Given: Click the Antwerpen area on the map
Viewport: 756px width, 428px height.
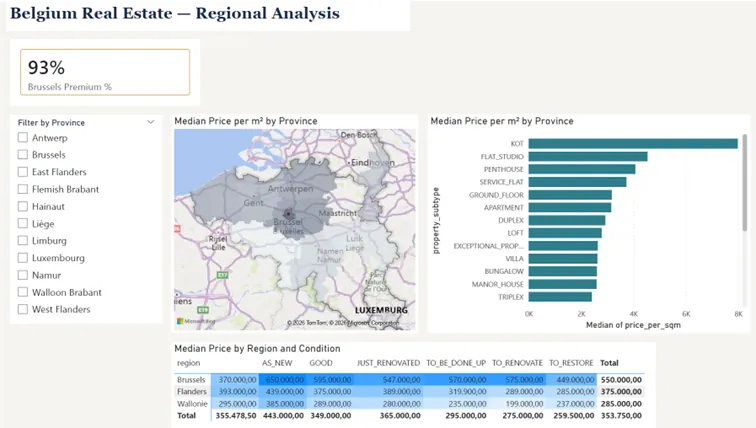Looking at the screenshot, I should 290,188.
